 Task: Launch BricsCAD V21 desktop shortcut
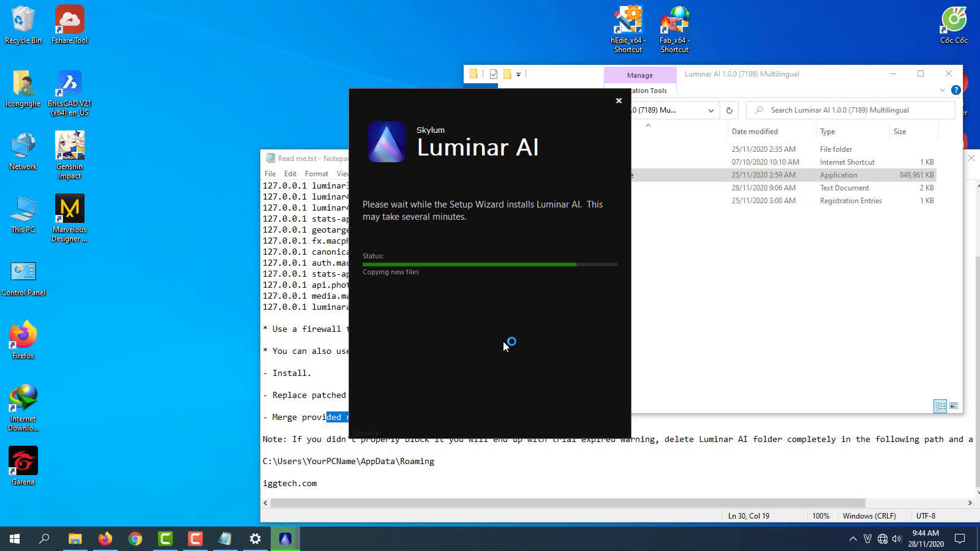point(69,93)
